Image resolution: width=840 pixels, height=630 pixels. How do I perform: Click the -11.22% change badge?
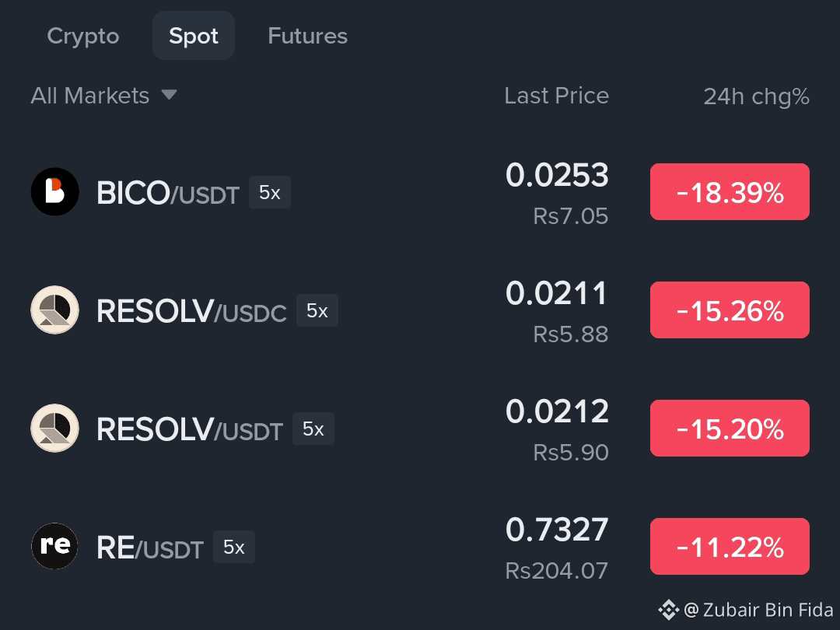pos(730,547)
